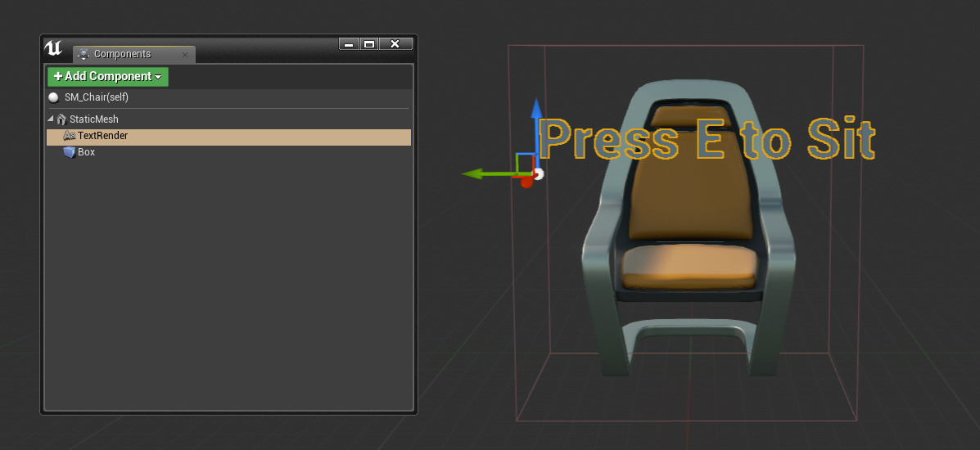Viewport: 980px width, 450px height.
Task: Click the Components tab icon
Action: click(x=84, y=54)
